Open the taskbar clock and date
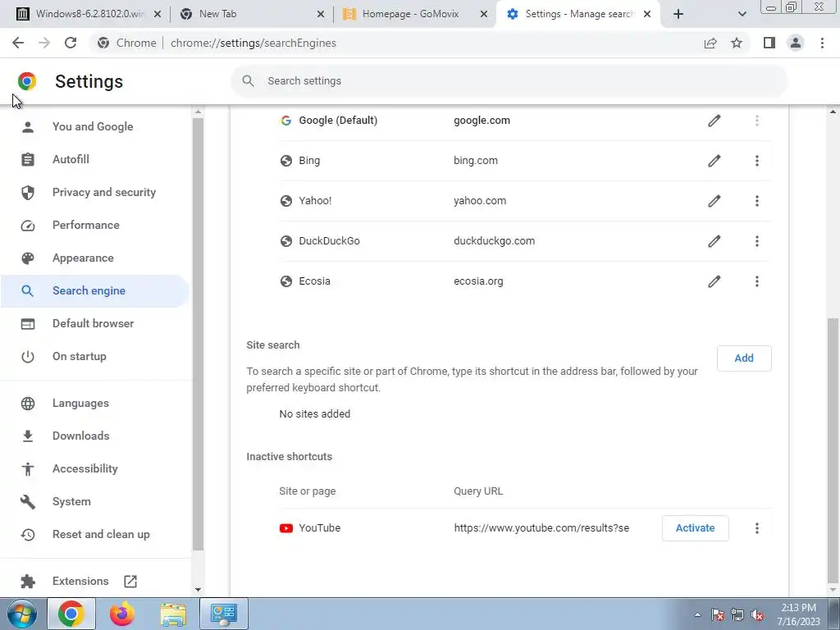 pos(799,614)
